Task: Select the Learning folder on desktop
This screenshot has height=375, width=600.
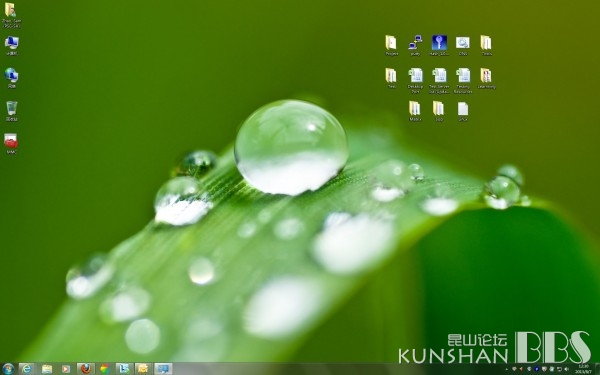Action: pyautogui.click(x=486, y=78)
